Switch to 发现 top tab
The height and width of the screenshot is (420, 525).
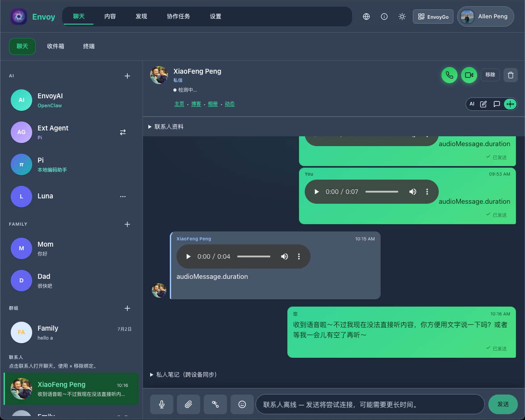click(x=141, y=17)
